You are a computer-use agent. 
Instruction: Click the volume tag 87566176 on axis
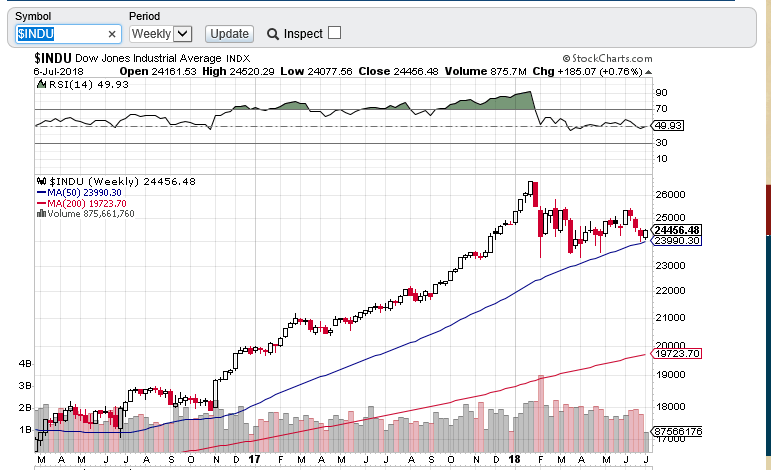[x=677, y=432]
